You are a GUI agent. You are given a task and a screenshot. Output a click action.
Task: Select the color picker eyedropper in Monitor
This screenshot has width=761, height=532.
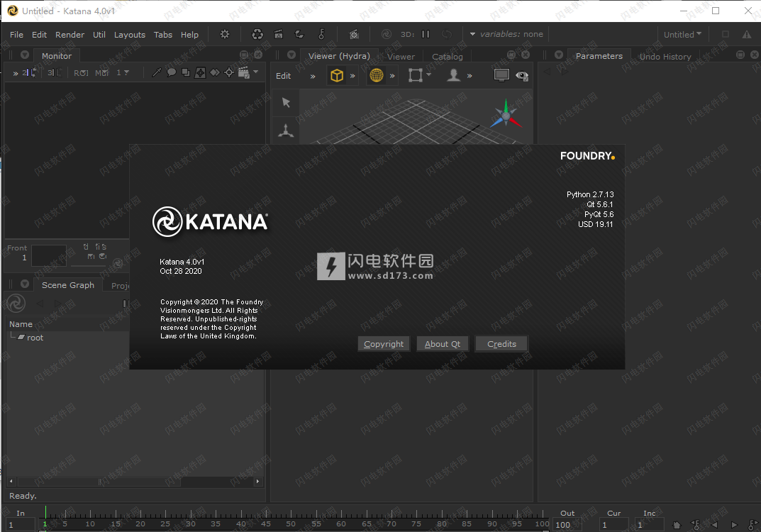156,73
